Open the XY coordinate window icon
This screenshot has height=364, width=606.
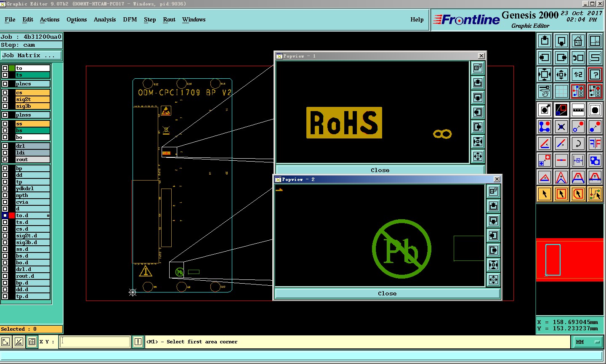pyautogui.click(x=595, y=41)
